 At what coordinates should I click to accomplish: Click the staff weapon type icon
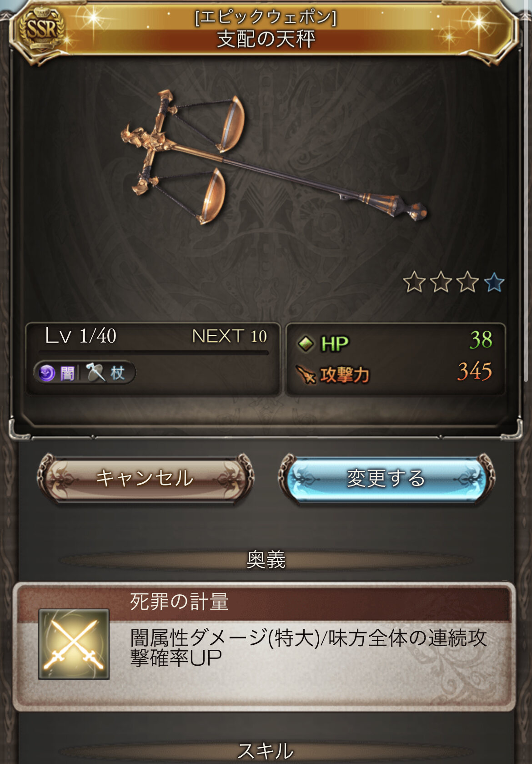click(x=95, y=373)
